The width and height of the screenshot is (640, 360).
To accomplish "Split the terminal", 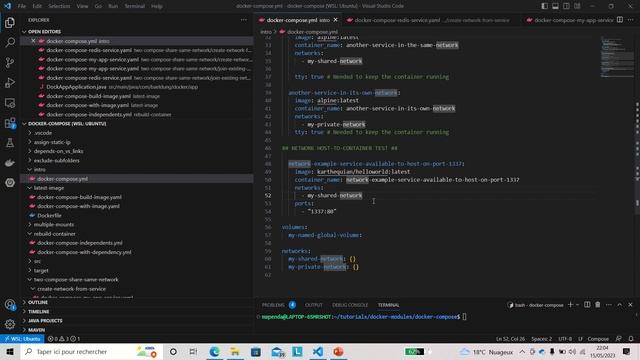I will pos(587,304).
